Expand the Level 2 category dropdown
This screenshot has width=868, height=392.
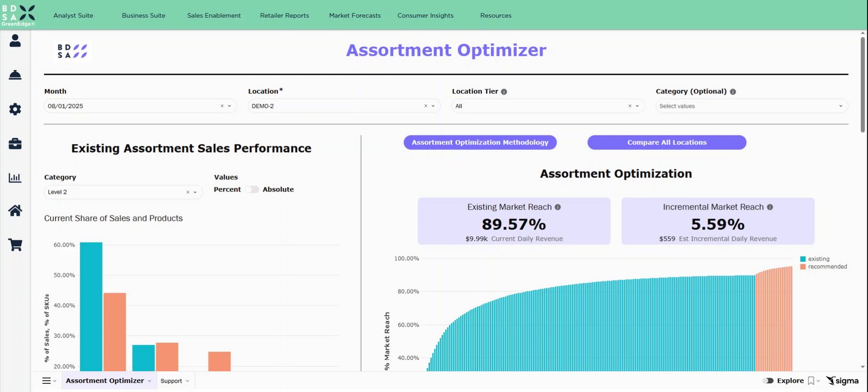click(195, 192)
